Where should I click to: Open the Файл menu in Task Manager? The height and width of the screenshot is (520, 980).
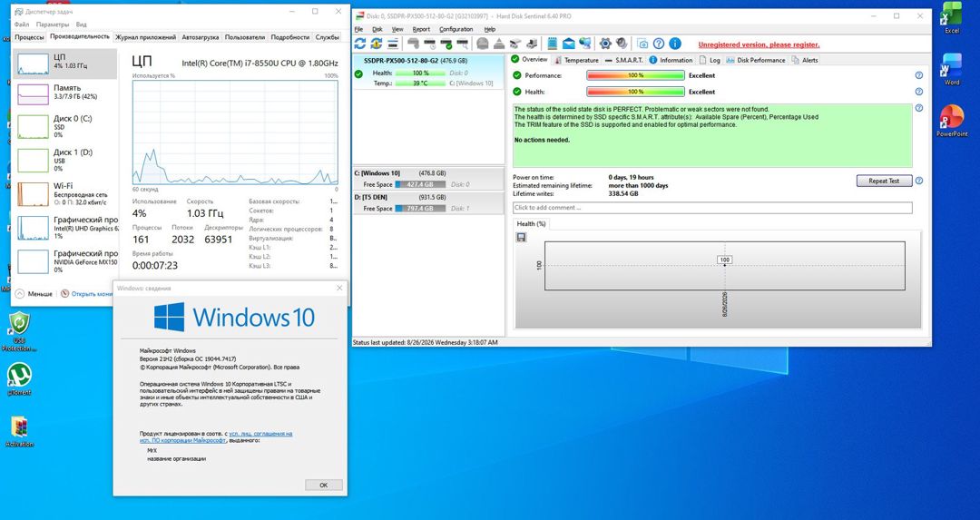click(x=22, y=25)
